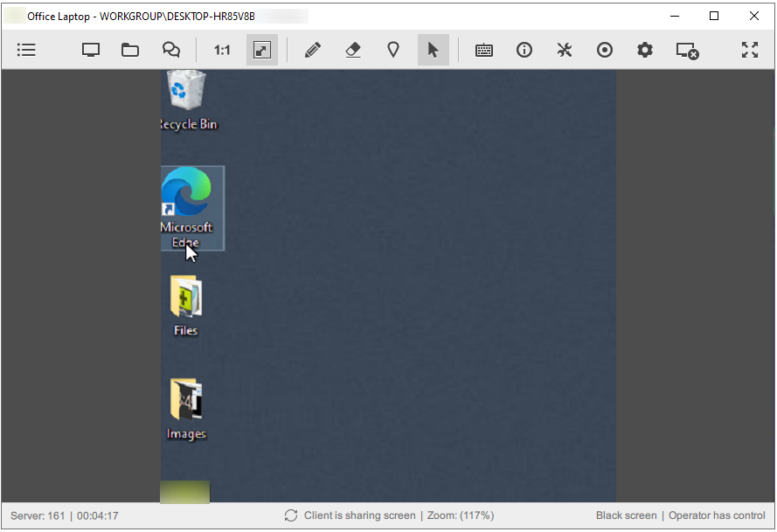Adjust the 117% zoom level

tap(461, 515)
